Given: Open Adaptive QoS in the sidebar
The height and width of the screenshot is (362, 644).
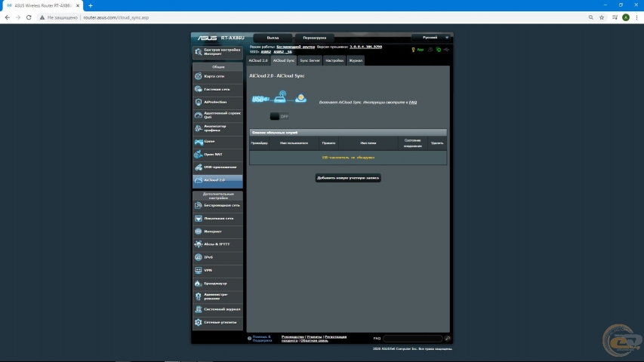Looking at the screenshot, I should pyautogui.click(x=217, y=115).
